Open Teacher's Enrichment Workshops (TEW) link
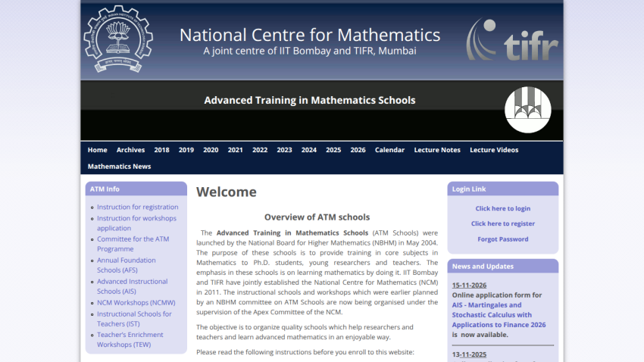The image size is (644, 362). (x=130, y=339)
